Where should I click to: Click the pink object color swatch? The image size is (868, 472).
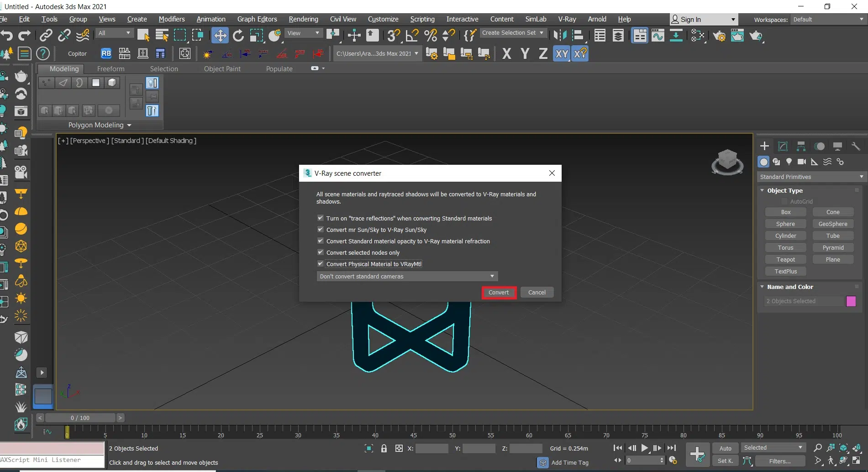pyautogui.click(x=851, y=301)
